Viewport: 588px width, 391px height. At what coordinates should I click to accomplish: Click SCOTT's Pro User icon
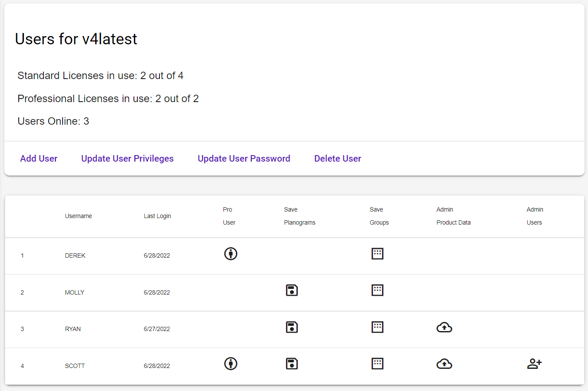coord(230,364)
